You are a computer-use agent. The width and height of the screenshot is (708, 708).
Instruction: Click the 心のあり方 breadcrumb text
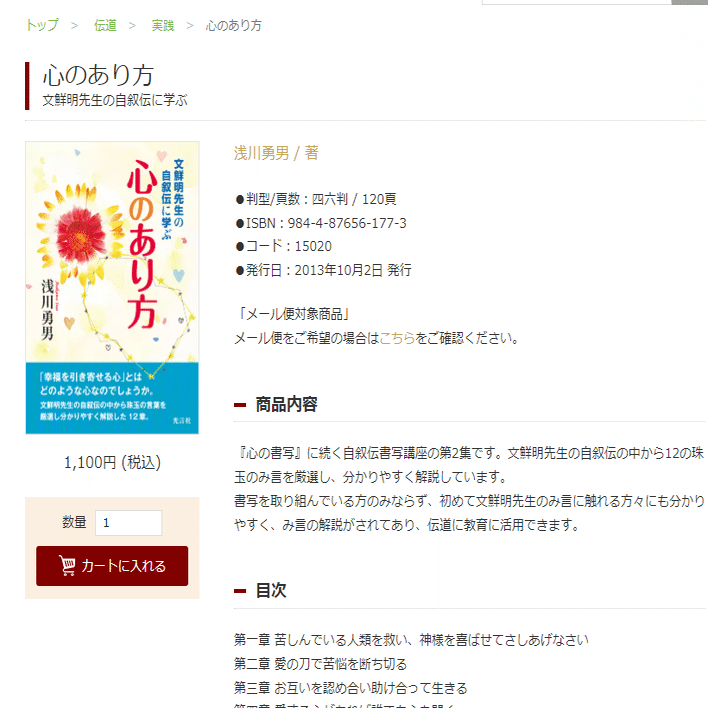coord(233,25)
